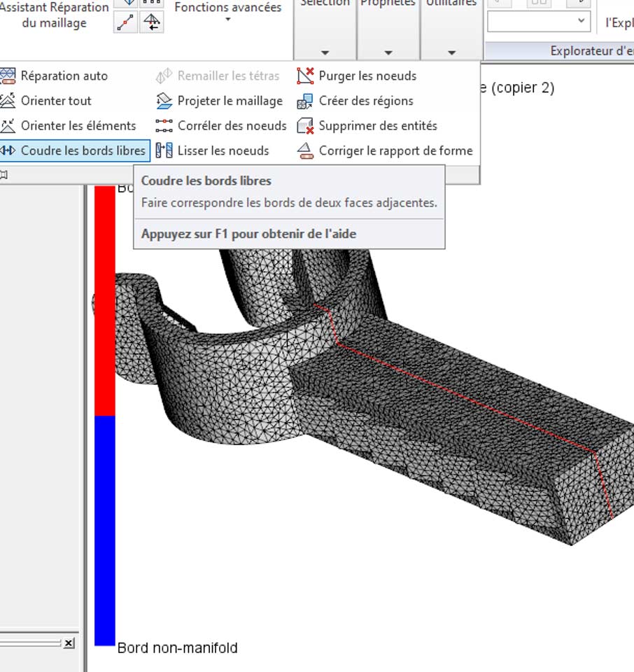Viewport: 634px width, 672px height.
Task: Click the pin icon below the mesh tools
Action: (x=4, y=174)
